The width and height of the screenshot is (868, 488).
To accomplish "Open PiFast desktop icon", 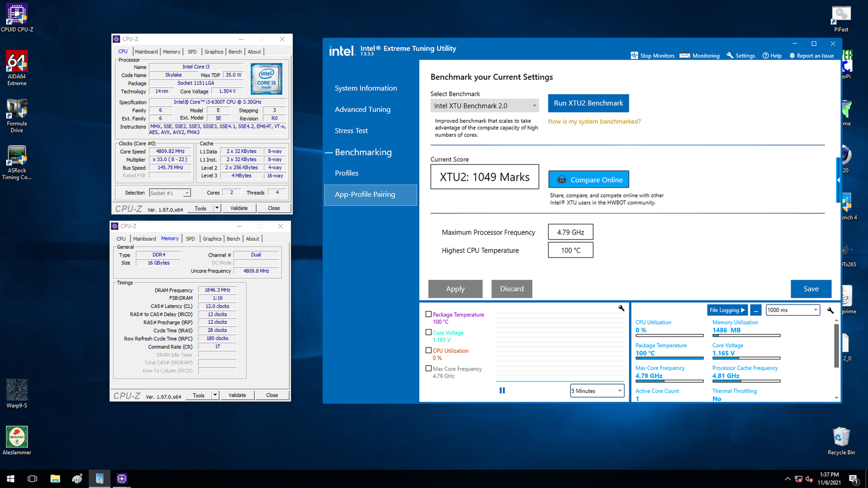I will click(x=841, y=18).
